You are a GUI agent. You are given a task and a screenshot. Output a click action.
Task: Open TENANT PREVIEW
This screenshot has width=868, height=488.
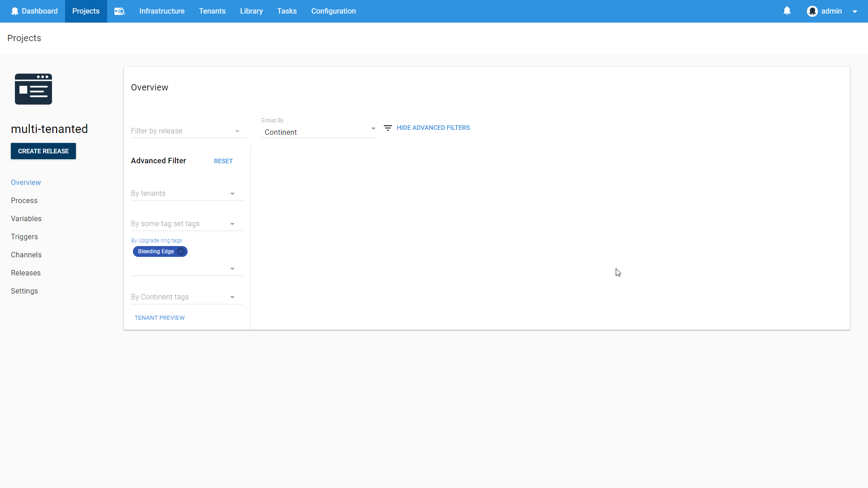(x=159, y=317)
